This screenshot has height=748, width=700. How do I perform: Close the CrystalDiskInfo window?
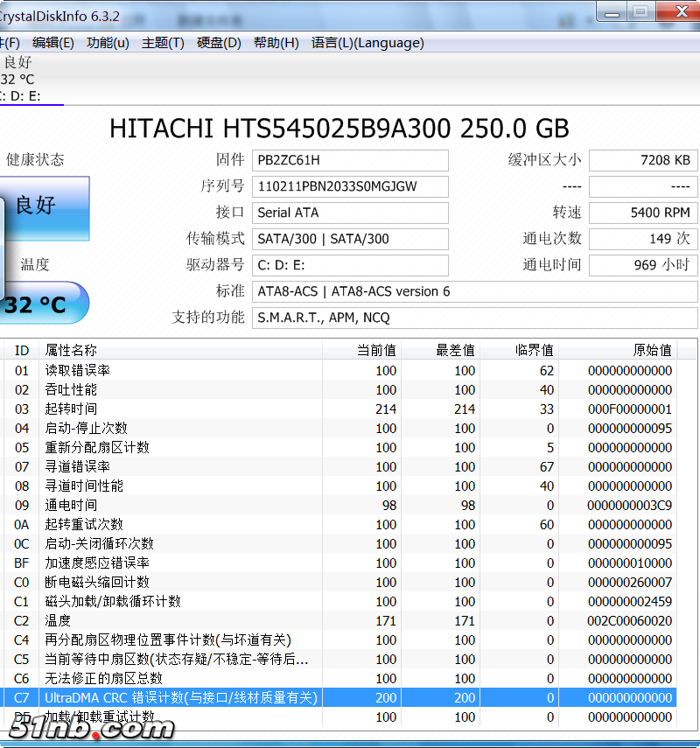[681, 10]
